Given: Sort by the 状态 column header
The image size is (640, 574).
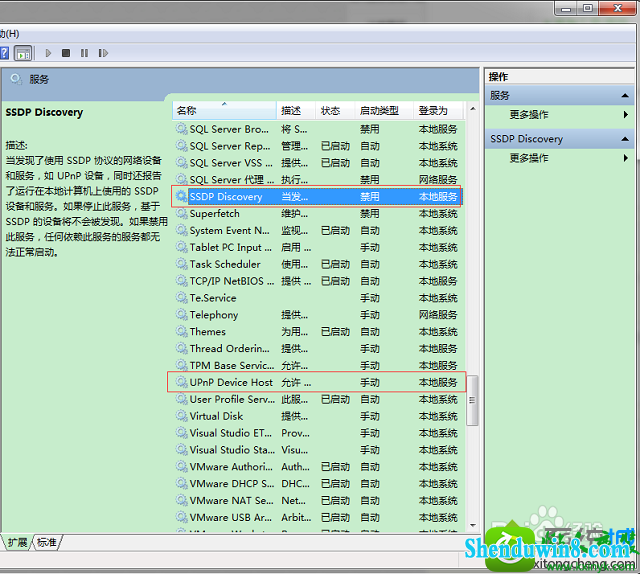Looking at the screenshot, I should click(335, 111).
